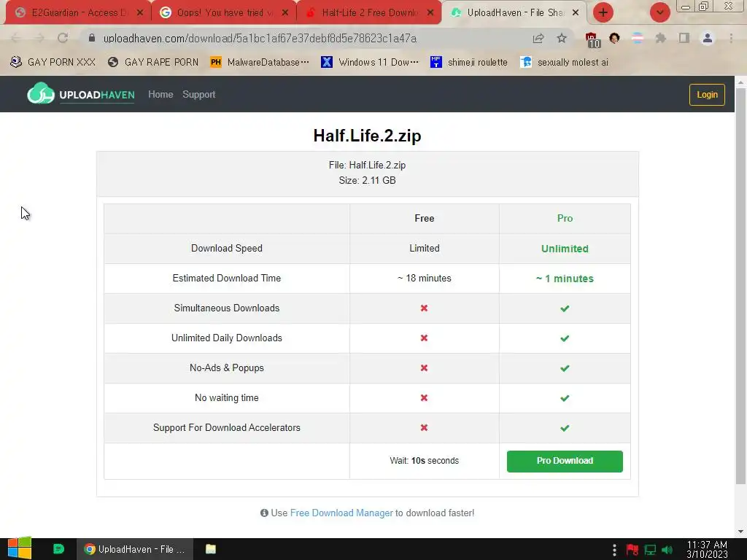Go back with the browser back arrow
This screenshot has height=560, width=747.
(16, 38)
